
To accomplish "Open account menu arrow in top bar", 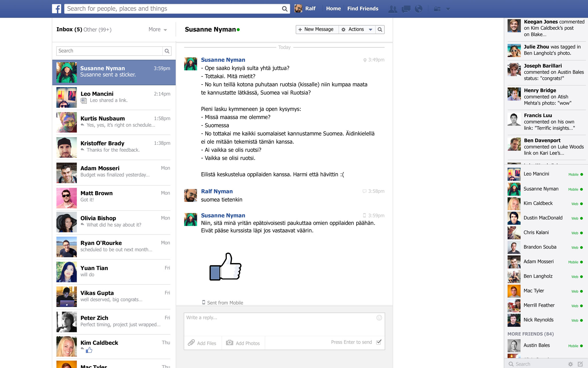I will (x=448, y=9).
